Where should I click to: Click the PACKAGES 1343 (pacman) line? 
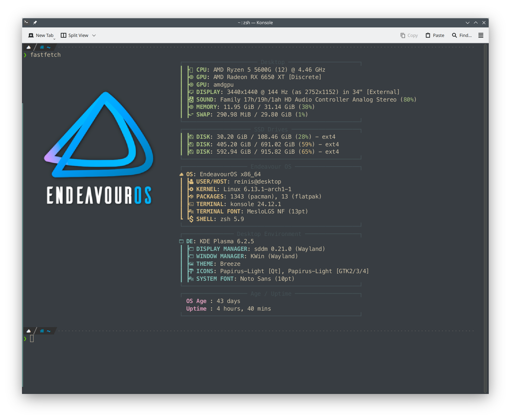255,197
